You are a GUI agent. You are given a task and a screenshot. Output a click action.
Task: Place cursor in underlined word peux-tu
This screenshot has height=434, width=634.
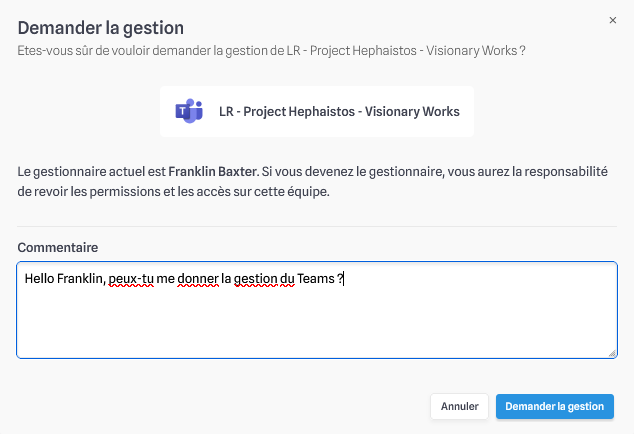[131, 279]
